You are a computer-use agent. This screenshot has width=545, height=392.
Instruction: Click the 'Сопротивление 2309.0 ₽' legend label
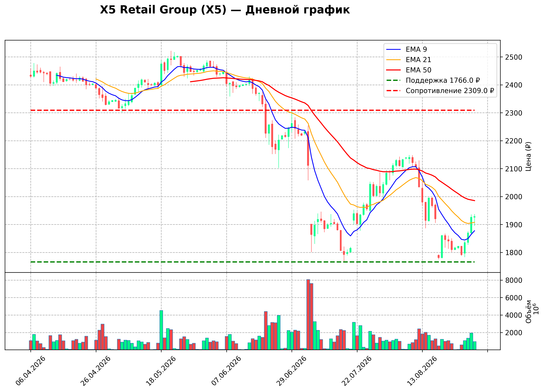coord(450,91)
